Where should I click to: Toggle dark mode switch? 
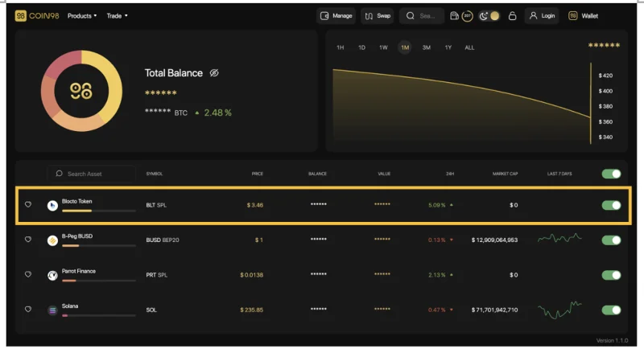coord(489,15)
